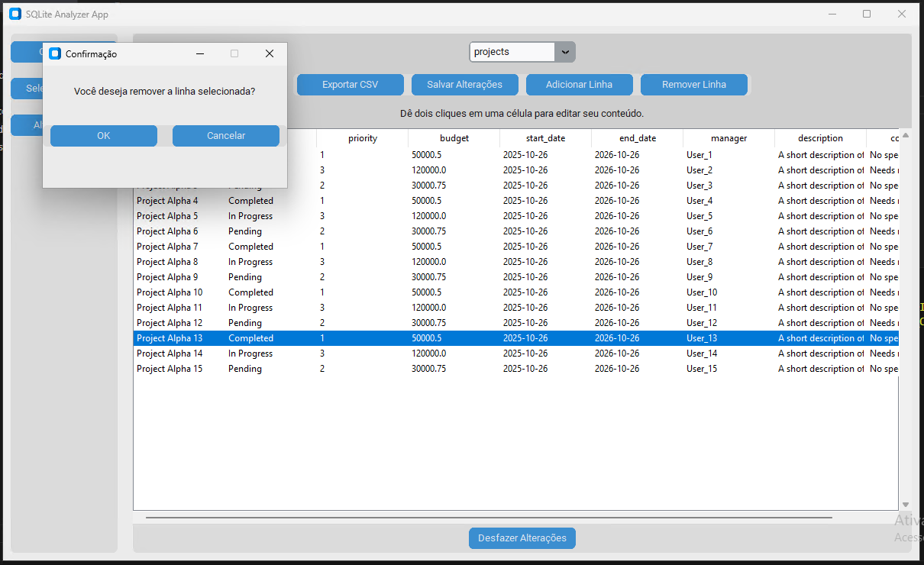Click the priority column header

point(362,138)
